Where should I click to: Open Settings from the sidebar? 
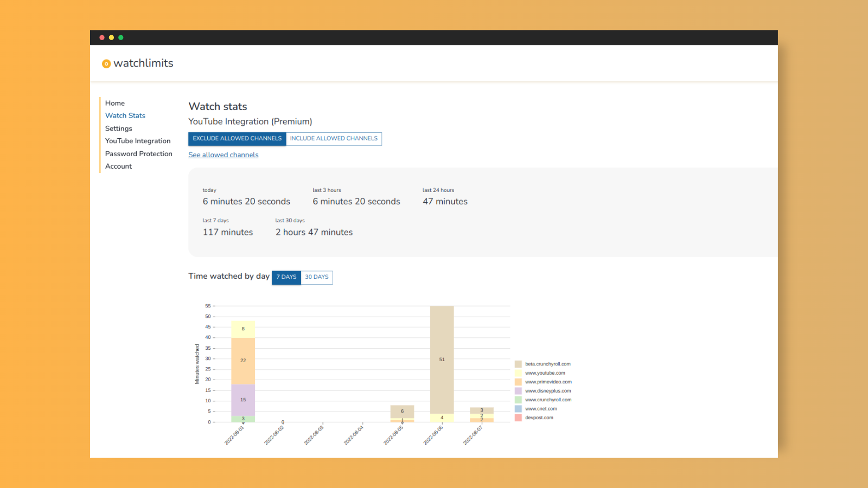119,129
